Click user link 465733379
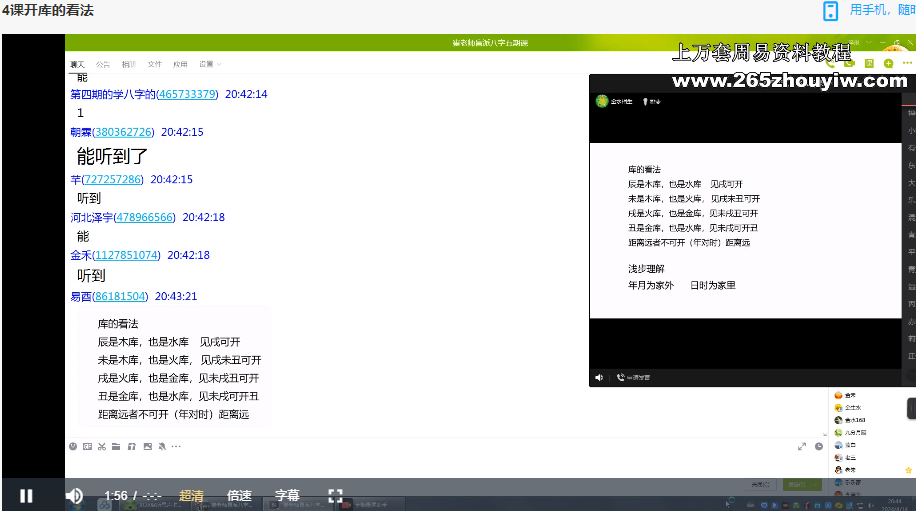916x511 pixels. [x=187, y=94]
